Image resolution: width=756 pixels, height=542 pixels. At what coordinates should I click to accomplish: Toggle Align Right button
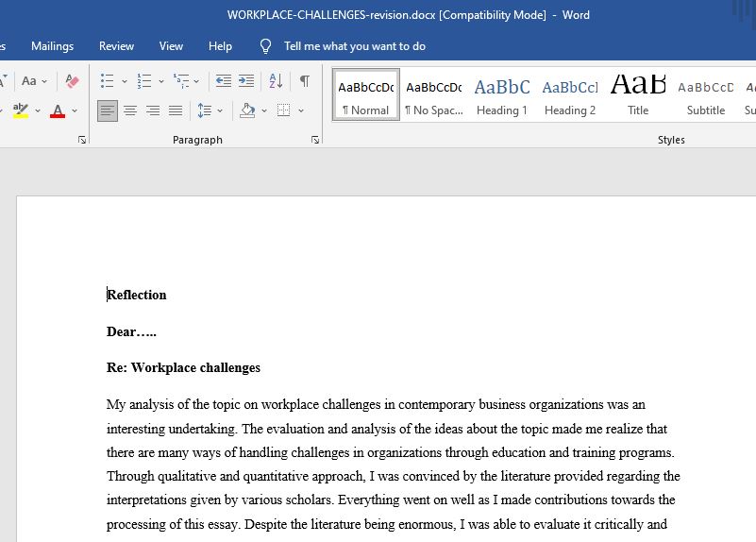[153, 110]
